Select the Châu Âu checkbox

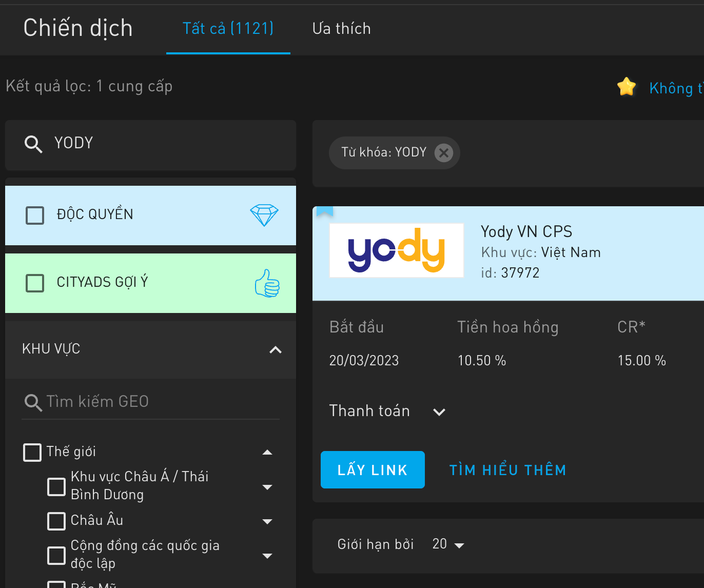coord(56,521)
